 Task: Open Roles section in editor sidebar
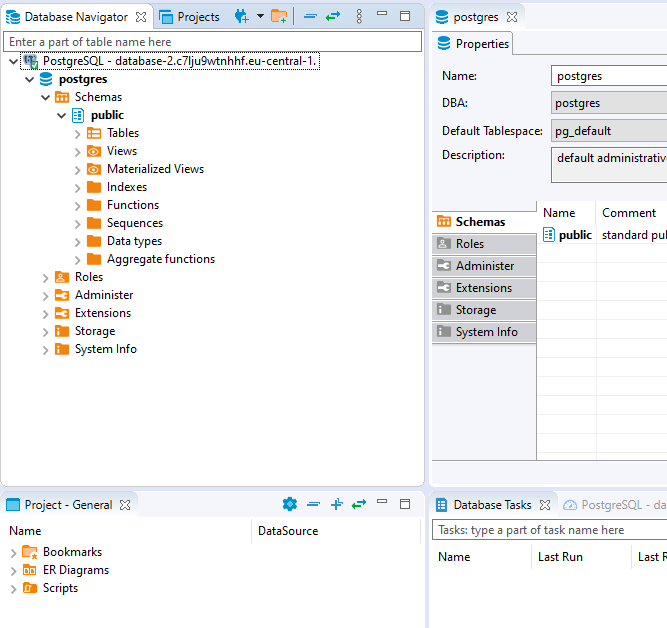pyautogui.click(x=484, y=244)
